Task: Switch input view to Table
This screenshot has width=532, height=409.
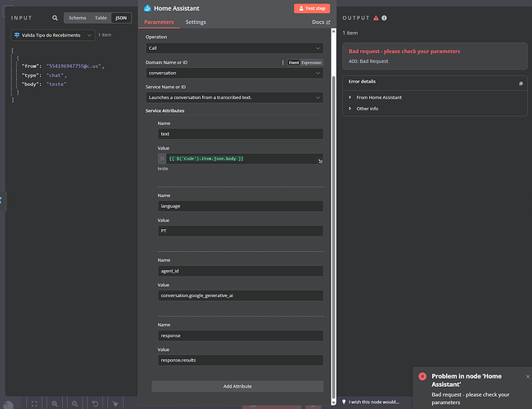Action: point(101,18)
